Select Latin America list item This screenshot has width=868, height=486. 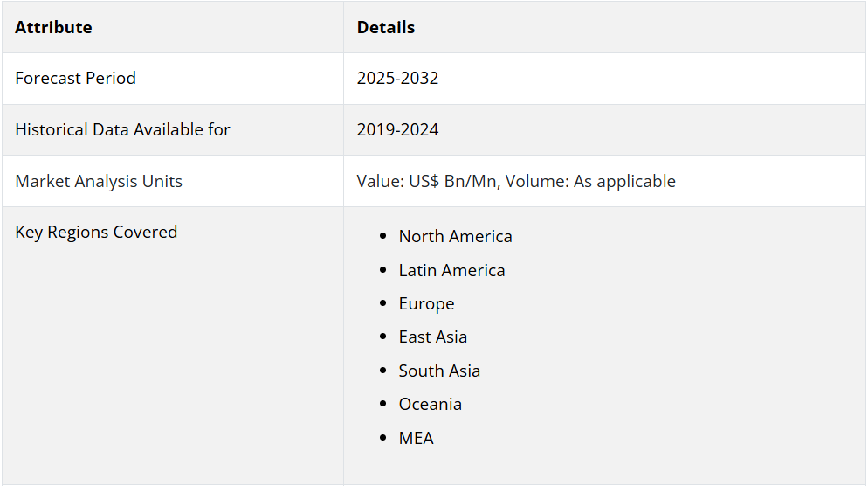pyautogui.click(x=451, y=270)
